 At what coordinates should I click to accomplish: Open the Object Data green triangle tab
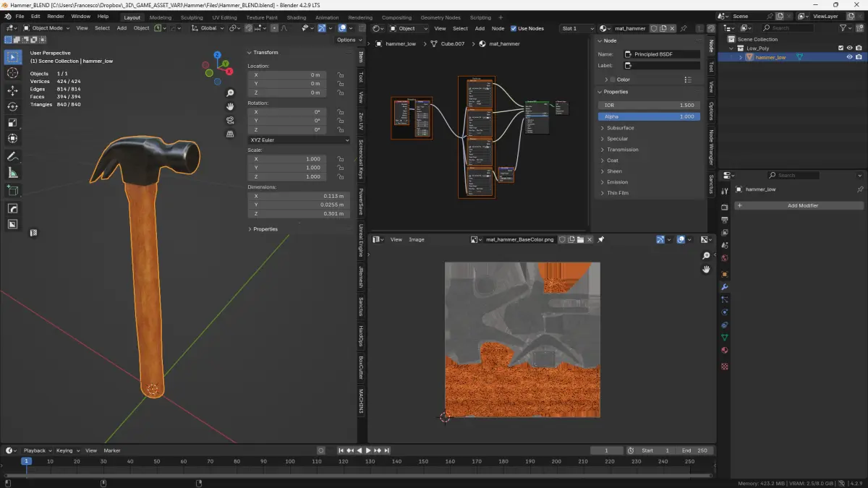coord(725,338)
